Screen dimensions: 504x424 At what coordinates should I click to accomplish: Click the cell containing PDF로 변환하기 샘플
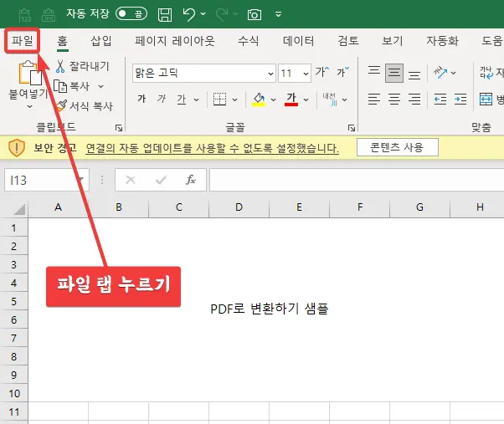tap(269, 309)
